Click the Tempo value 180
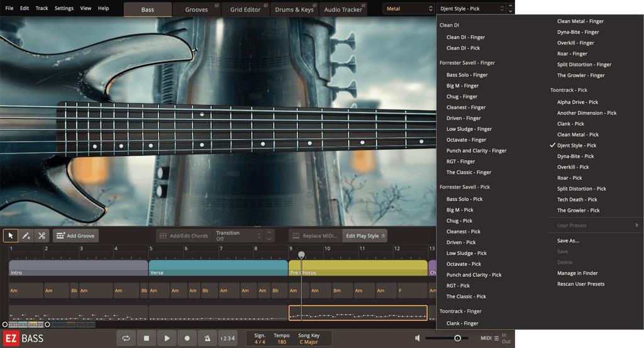 point(282,342)
